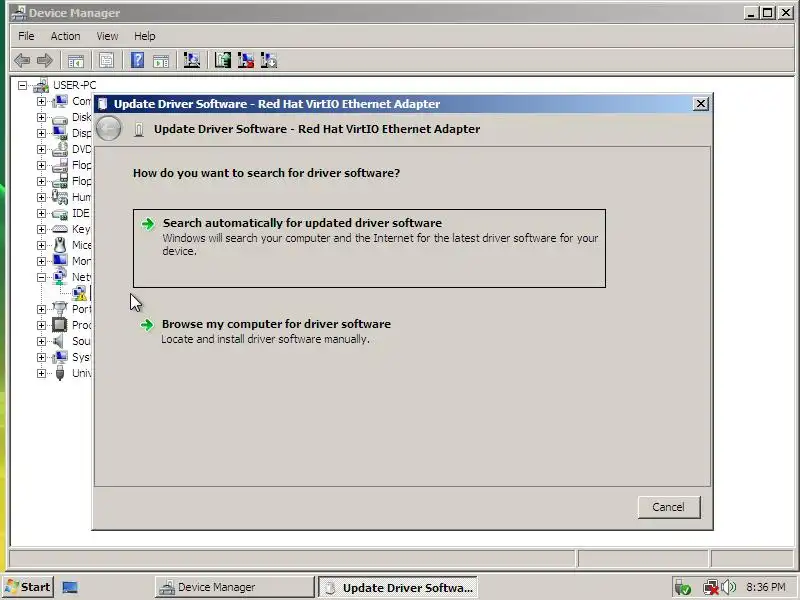800x600 pixels.
Task: Click the show/hide console tree toolbar icon
Action: click(x=76, y=61)
